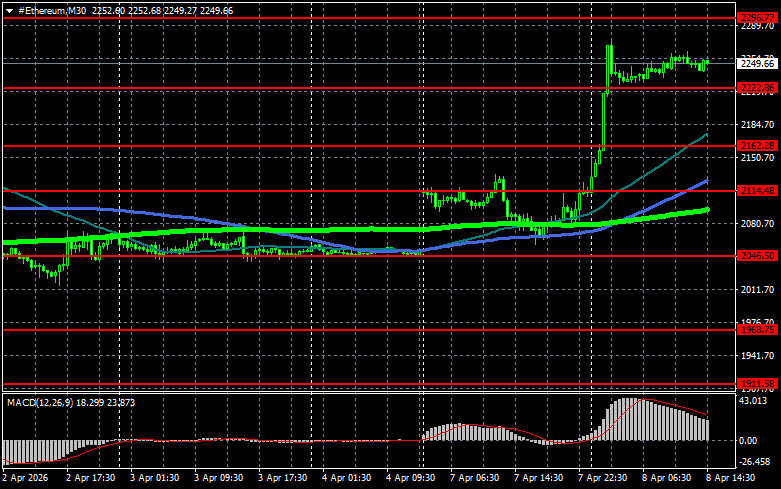Click the MACD(12,26,9) indicator label
Image resolution: width=781 pixels, height=489 pixels.
40,402
